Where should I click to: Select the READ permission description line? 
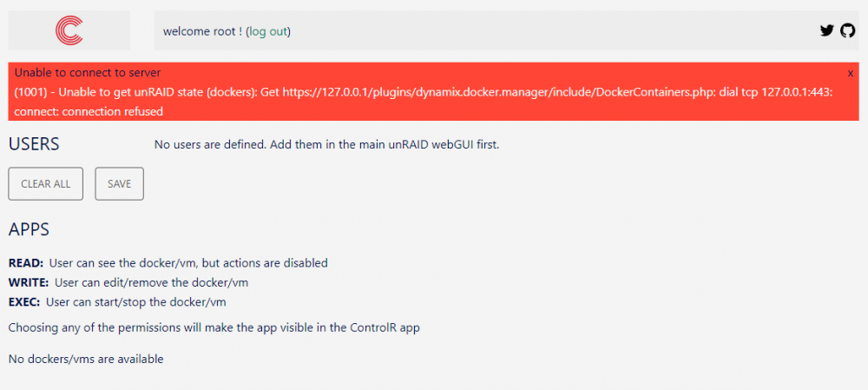pyautogui.click(x=168, y=263)
